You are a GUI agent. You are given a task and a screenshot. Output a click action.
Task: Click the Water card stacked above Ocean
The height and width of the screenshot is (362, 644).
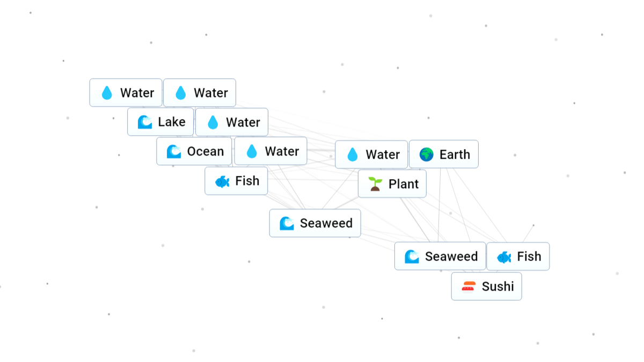231,122
